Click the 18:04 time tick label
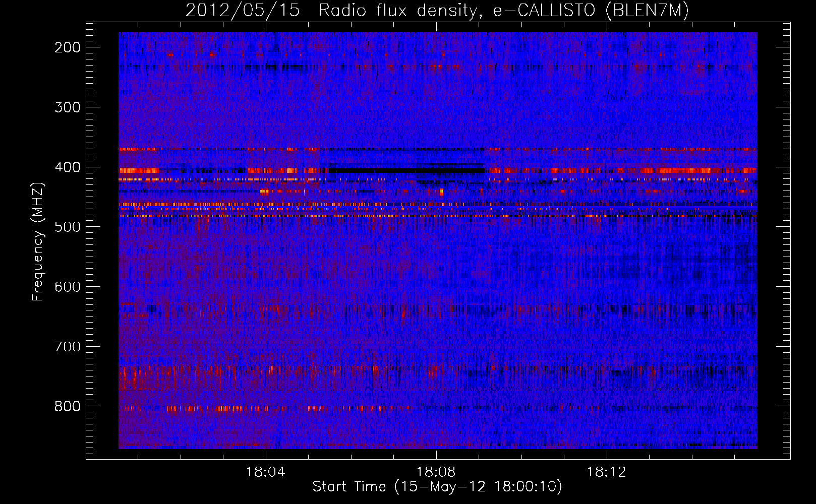 pos(265,472)
